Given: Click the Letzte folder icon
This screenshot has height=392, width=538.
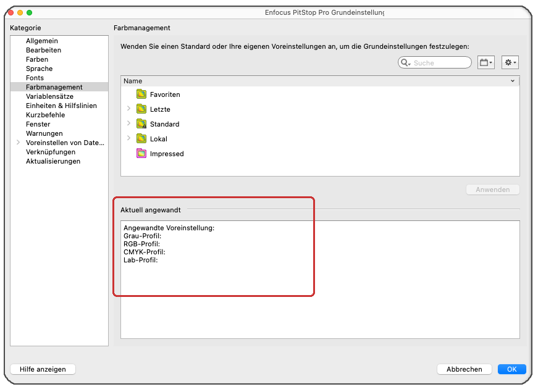Looking at the screenshot, I should (141, 109).
